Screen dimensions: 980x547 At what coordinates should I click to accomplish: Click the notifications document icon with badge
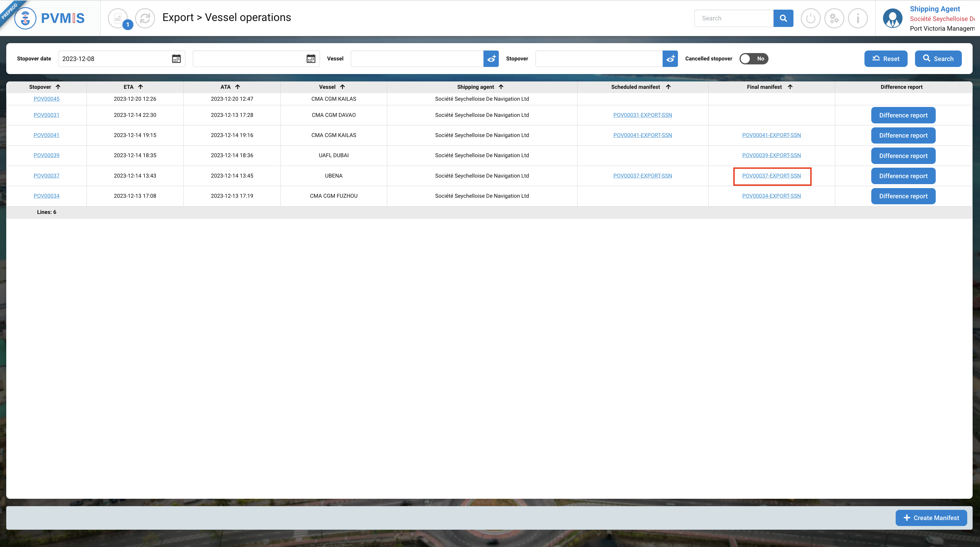click(118, 18)
